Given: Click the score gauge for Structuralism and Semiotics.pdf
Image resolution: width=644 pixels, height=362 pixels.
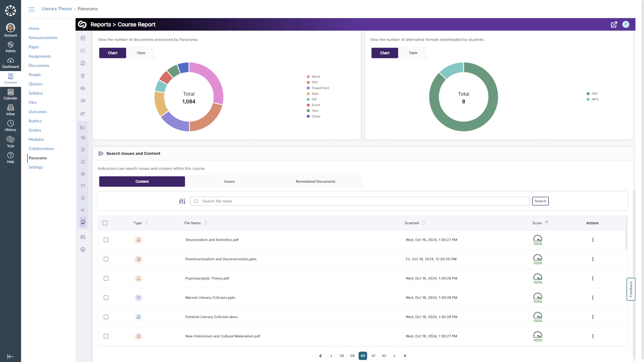Looking at the screenshot, I should [x=538, y=240].
